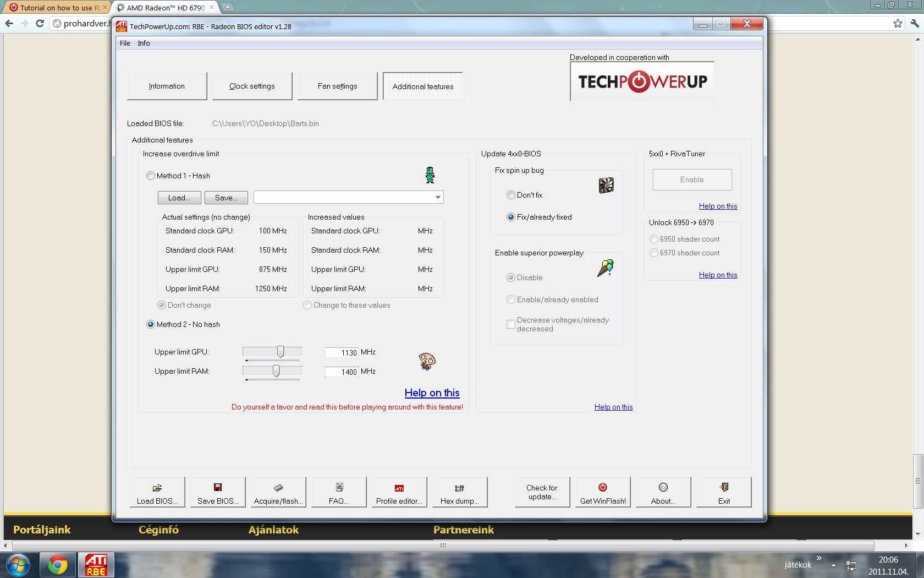Click the RBE title bar icon

click(x=122, y=26)
